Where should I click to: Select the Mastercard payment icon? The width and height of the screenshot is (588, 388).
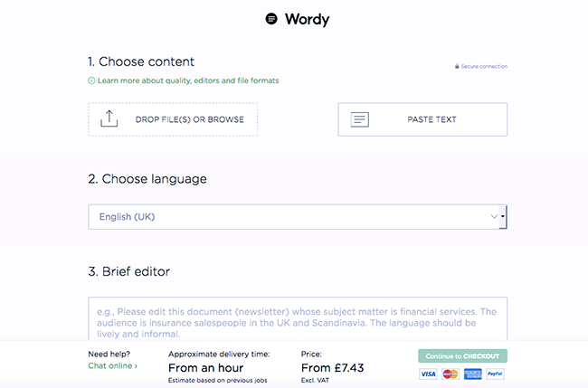click(x=450, y=374)
